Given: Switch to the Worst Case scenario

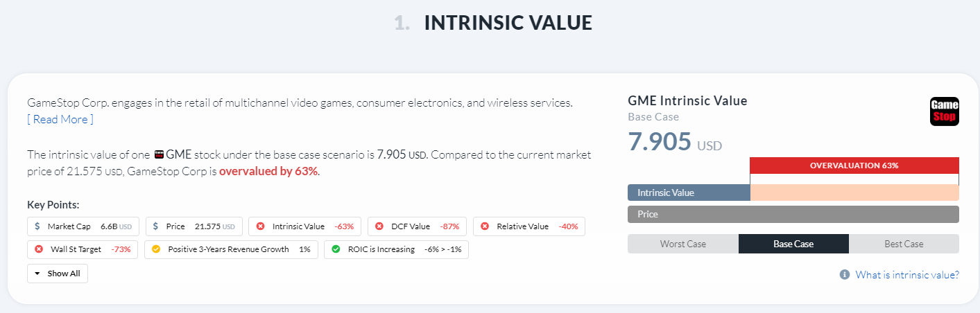Looking at the screenshot, I should (x=683, y=244).
